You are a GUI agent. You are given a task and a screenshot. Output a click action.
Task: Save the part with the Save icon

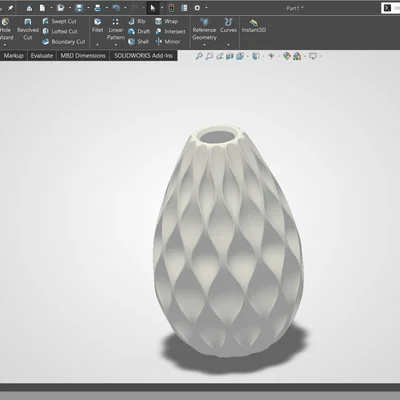click(x=79, y=8)
